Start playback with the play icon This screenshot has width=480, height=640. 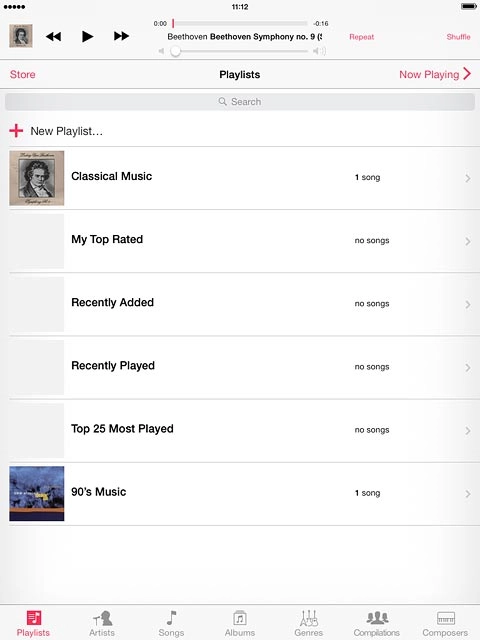click(87, 36)
